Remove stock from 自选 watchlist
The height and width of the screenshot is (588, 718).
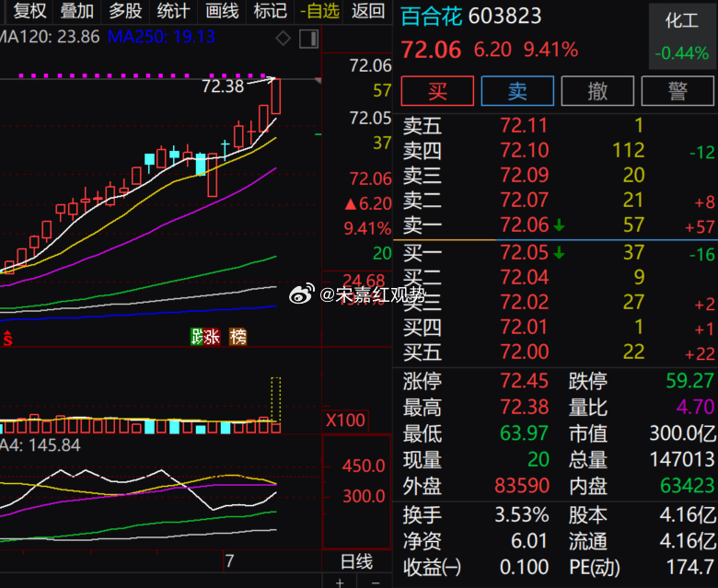pyautogui.click(x=319, y=10)
